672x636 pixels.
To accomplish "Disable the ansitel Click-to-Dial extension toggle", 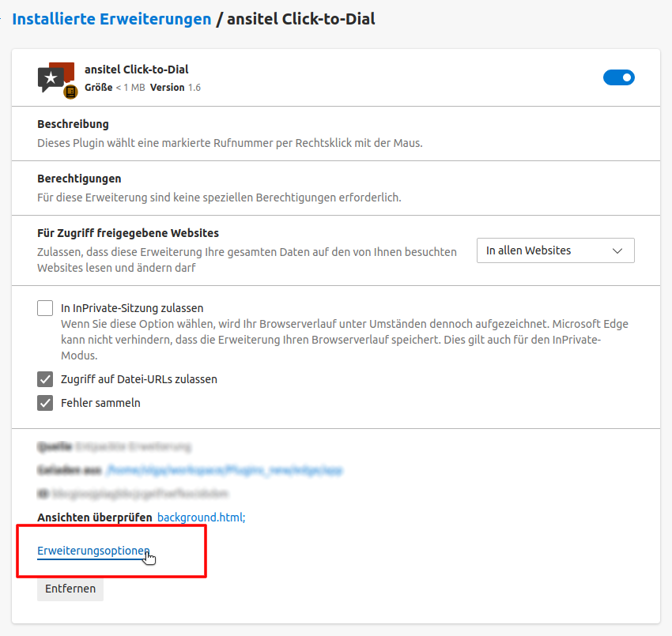I will tap(618, 77).
